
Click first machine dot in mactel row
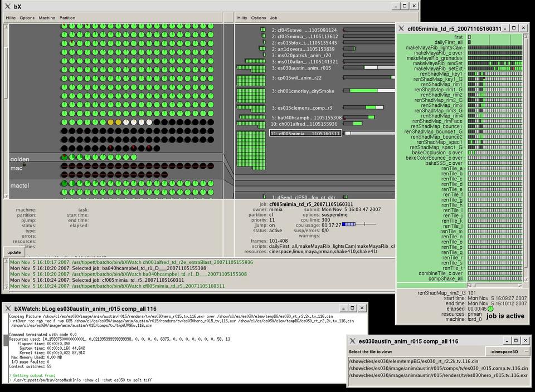tap(65, 184)
